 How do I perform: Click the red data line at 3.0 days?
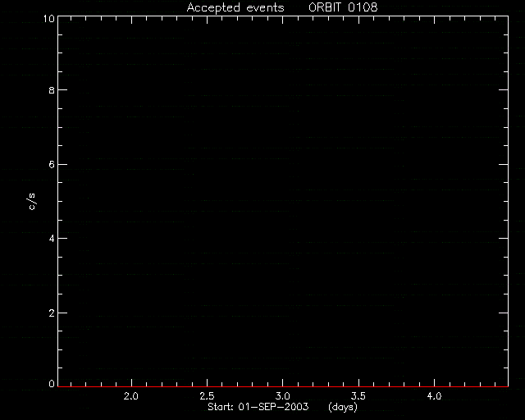tap(282, 387)
